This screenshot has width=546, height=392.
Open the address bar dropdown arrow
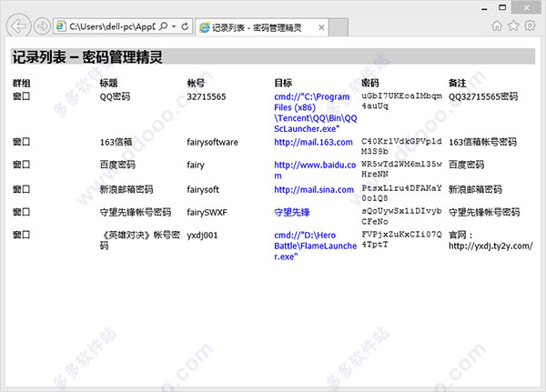(174, 26)
